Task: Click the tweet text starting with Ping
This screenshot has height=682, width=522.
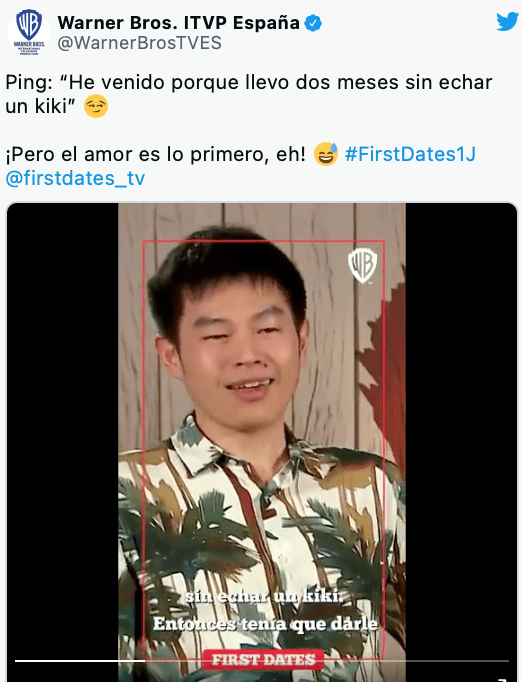Action: coord(248,94)
